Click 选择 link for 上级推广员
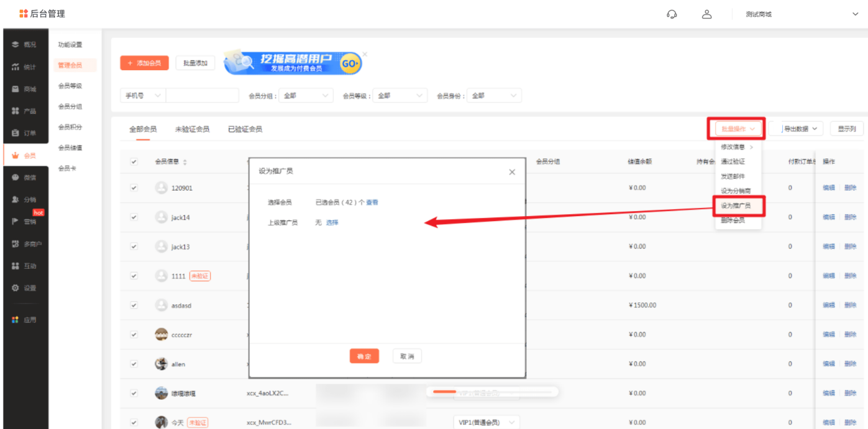868x429 pixels. (x=332, y=222)
